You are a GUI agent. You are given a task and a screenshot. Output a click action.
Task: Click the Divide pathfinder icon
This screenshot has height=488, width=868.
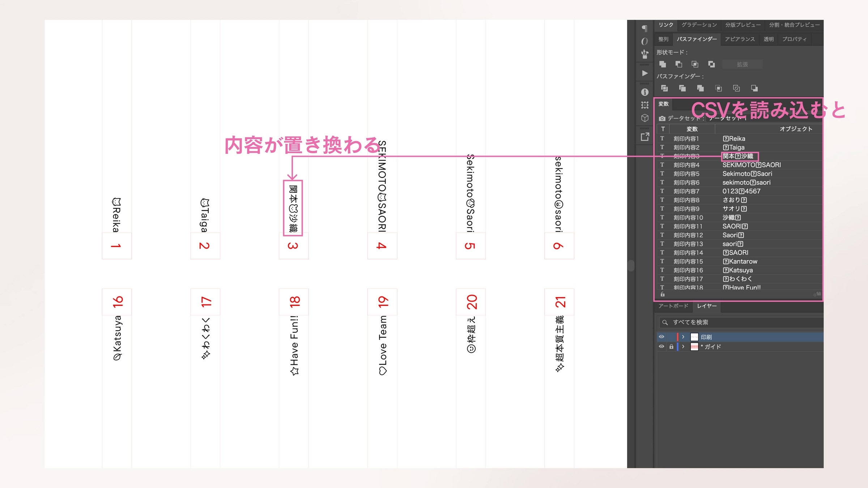(x=664, y=88)
